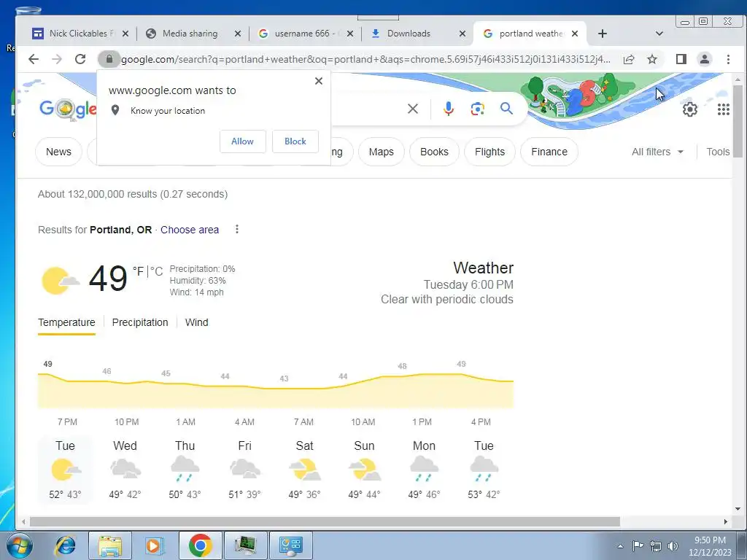Select Wed in the daily forecast
747x560 pixels.
point(125,469)
